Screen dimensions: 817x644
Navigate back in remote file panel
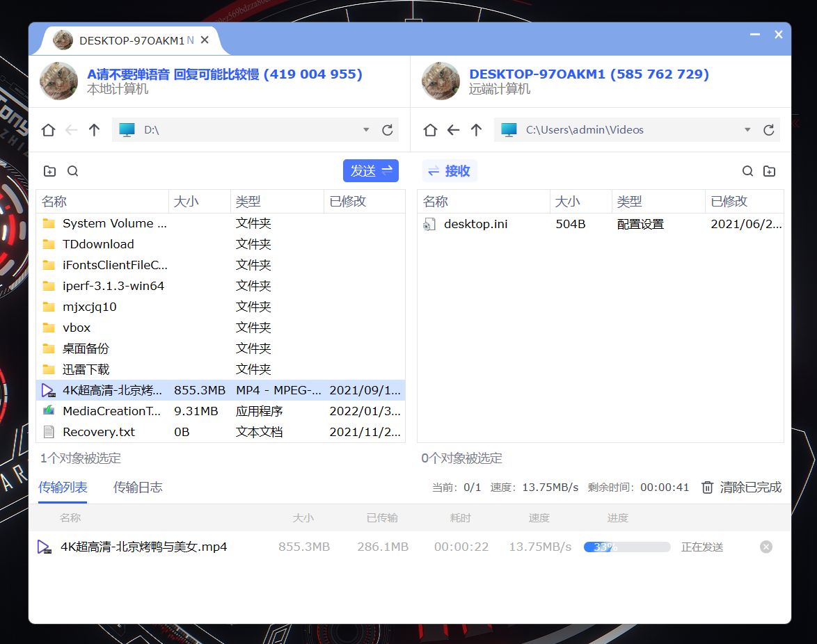pos(453,129)
